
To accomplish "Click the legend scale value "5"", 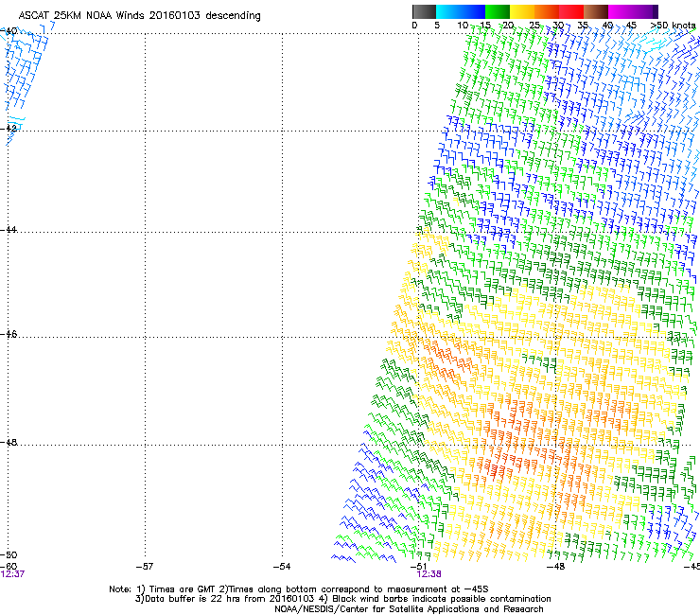I will click(437, 26).
